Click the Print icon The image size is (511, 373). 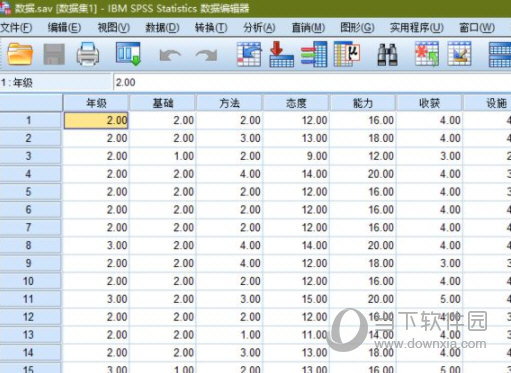coord(88,54)
